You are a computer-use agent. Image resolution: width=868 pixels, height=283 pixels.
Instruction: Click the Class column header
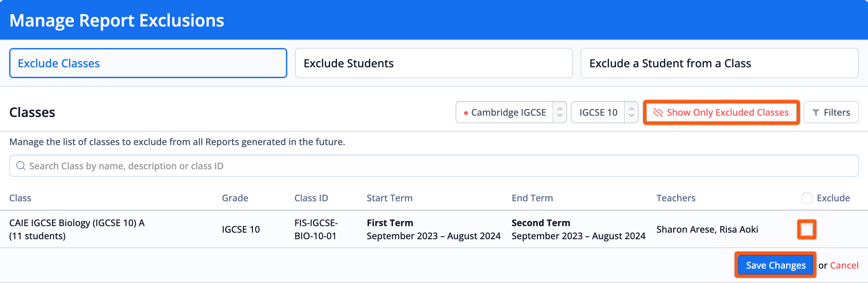click(20, 198)
